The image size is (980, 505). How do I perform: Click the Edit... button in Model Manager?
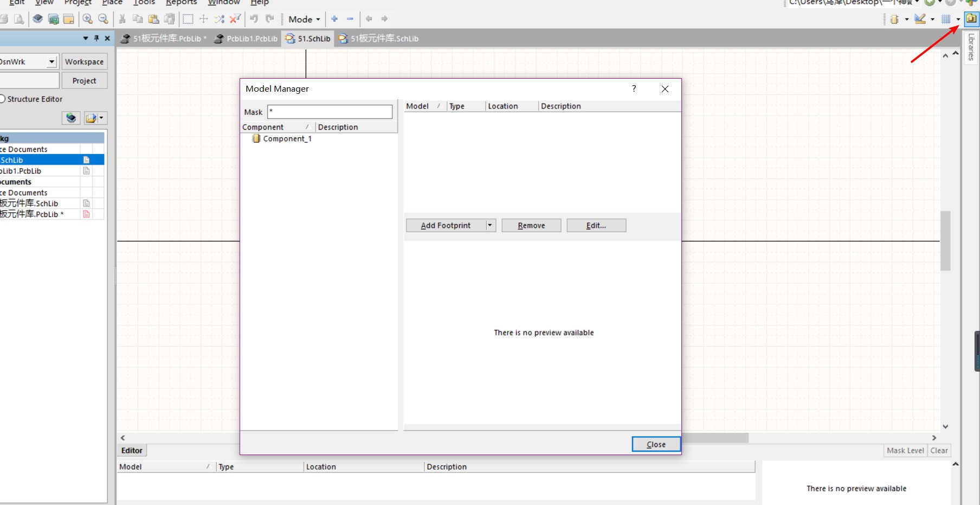click(x=596, y=225)
